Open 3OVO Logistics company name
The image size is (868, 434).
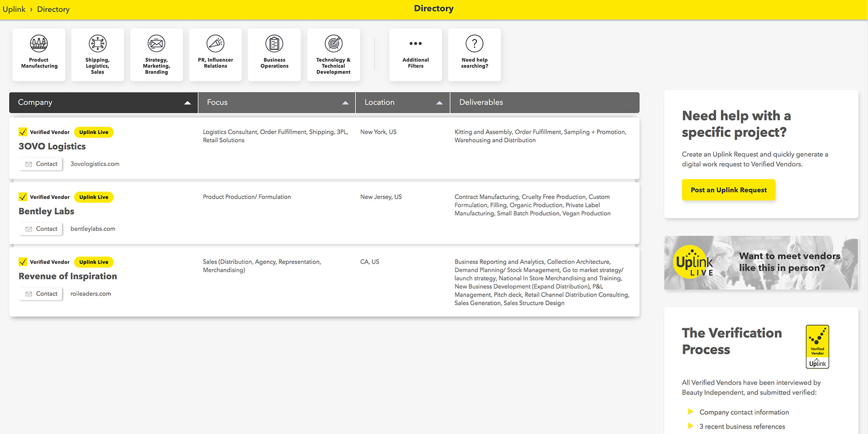(x=52, y=146)
